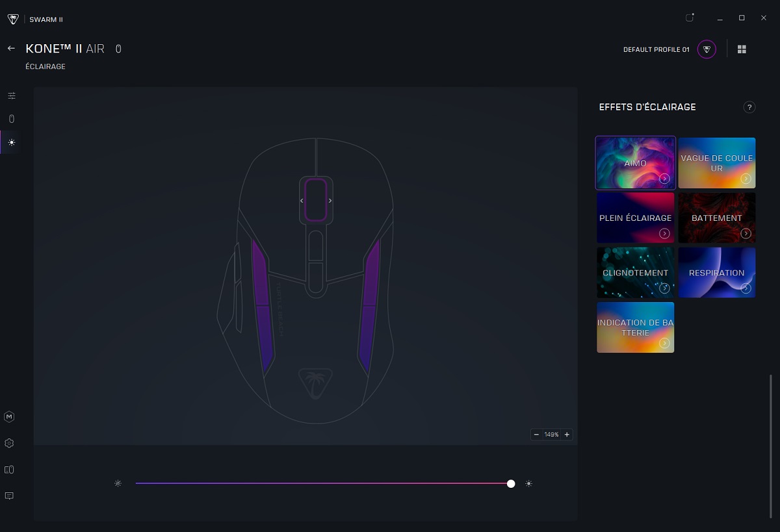
Task: Click the back arrow next to KONE II AIR
Action: (11, 49)
